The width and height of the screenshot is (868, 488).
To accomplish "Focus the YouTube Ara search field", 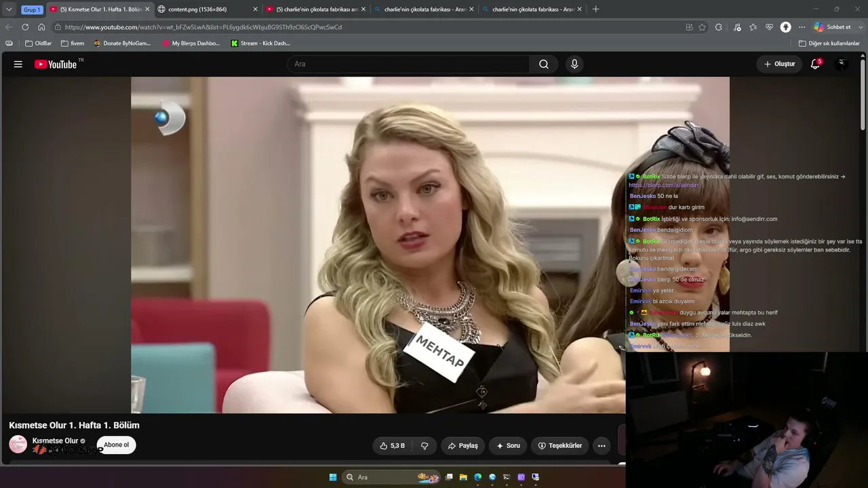I will pos(408,64).
